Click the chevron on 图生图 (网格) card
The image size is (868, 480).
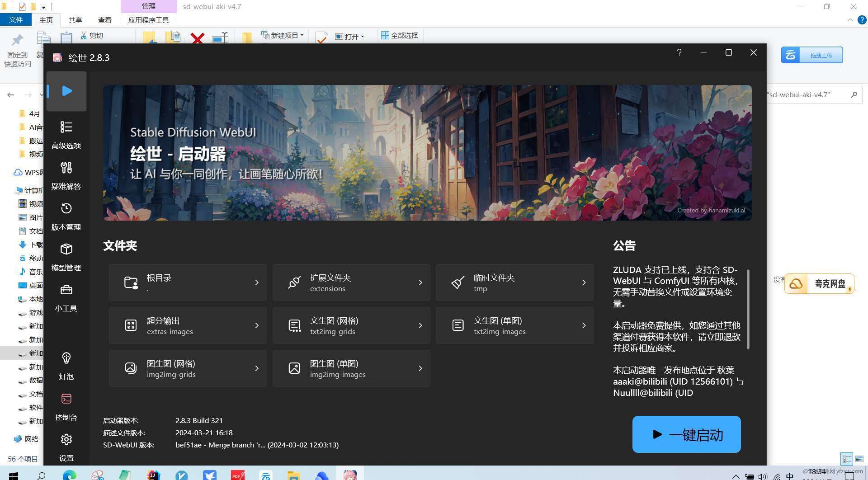pos(257,368)
